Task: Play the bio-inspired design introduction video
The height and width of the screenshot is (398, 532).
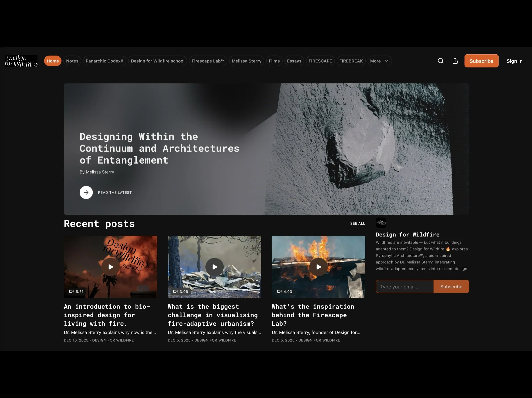Action: 110,267
